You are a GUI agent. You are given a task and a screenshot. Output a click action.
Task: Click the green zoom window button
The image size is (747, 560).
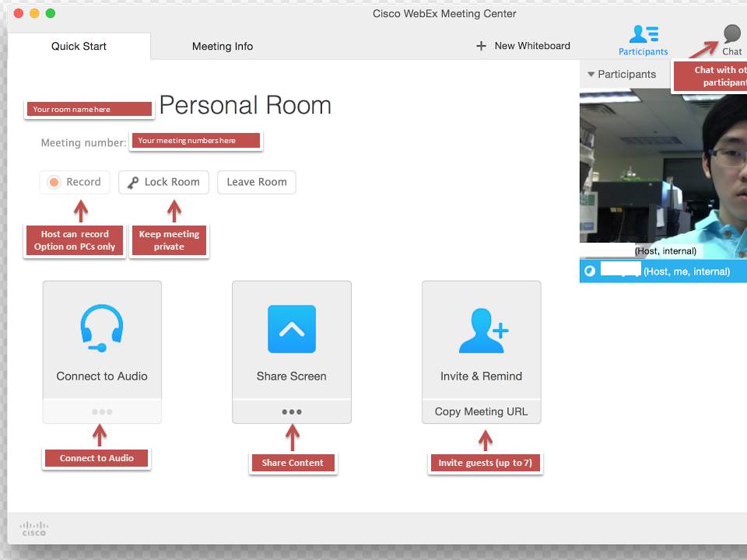point(51,13)
